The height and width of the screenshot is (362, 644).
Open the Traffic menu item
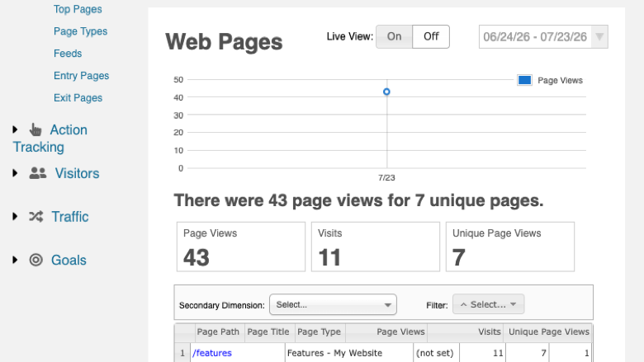click(70, 217)
